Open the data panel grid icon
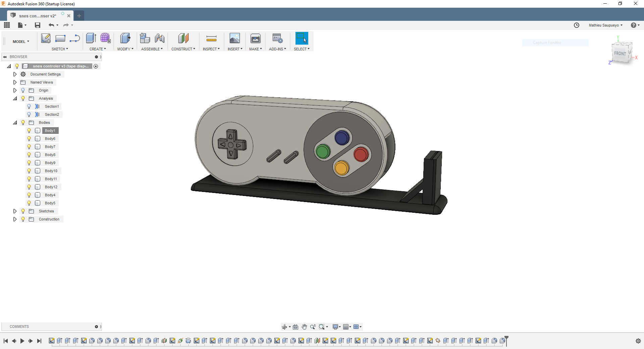Screen dimensions: 644x349 pyautogui.click(x=7, y=25)
